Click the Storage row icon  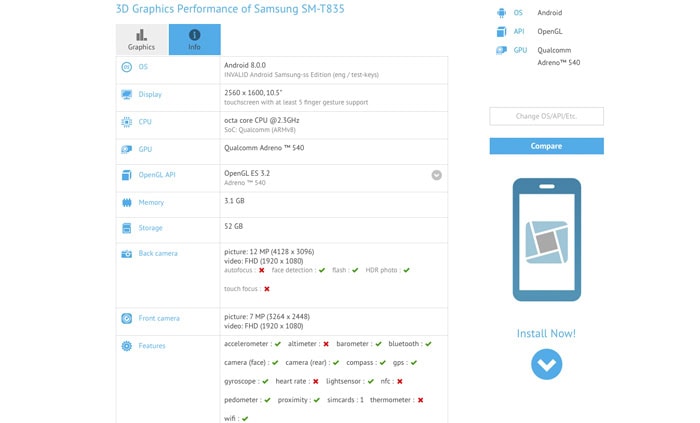pos(127,228)
